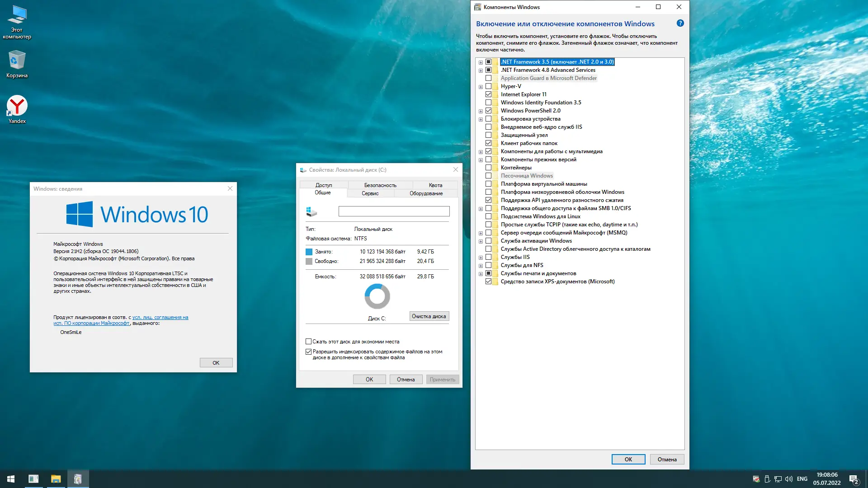The width and height of the screenshot is (868, 488).
Task: Click the Очистка диска button
Action: click(x=429, y=316)
